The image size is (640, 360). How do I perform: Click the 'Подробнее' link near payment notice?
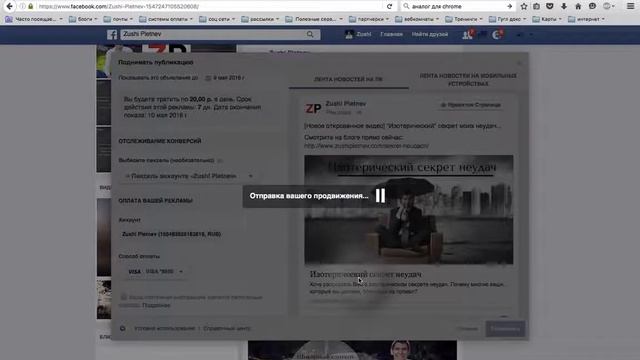tap(156, 305)
